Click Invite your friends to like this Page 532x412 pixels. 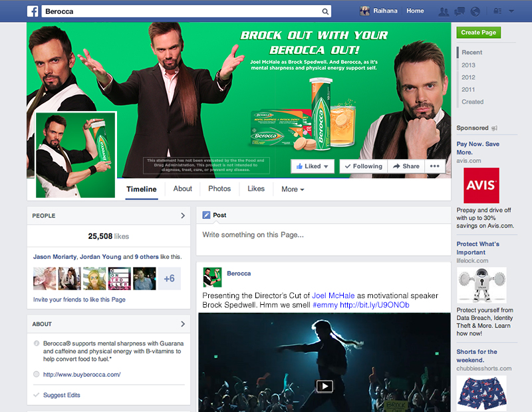(x=79, y=300)
